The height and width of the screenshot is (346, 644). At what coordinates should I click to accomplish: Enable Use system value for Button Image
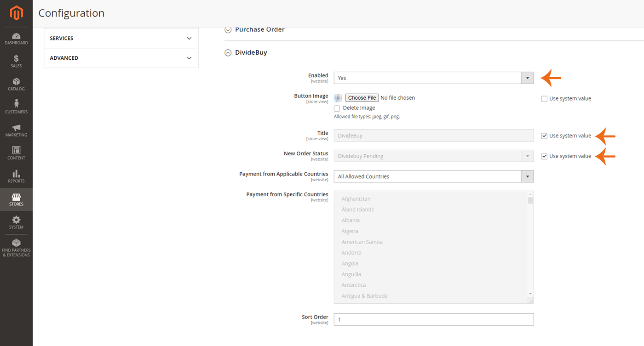pos(544,99)
